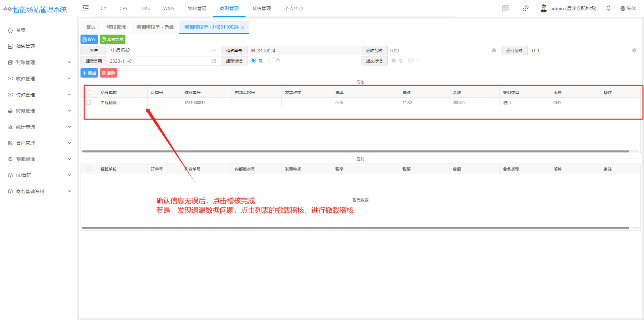Click the blue 添加 button
This screenshot has width=644, height=320.
(x=89, y=73)
